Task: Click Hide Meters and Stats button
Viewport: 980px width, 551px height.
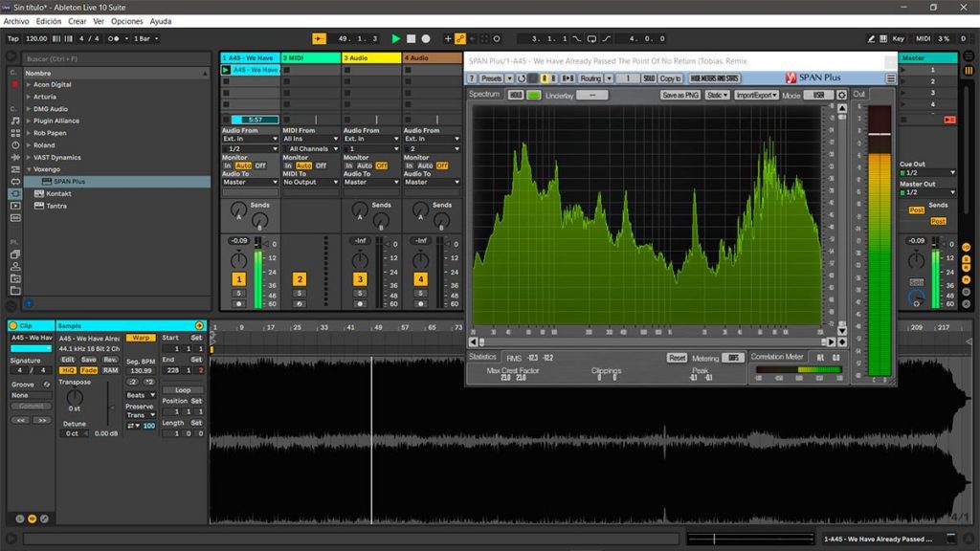Action: pyautogui.click(x=715, y=78)
